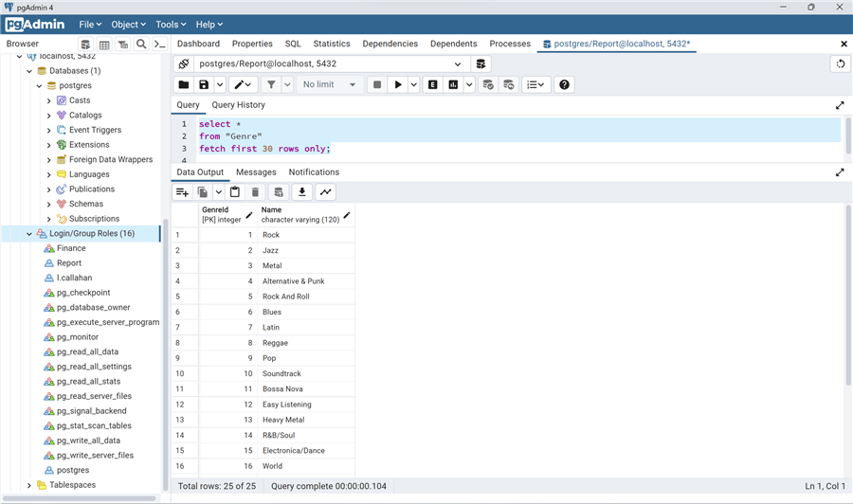Click the edit pencil toolbar button
Viewport: 853px width, 504px height.
[243, 84]
